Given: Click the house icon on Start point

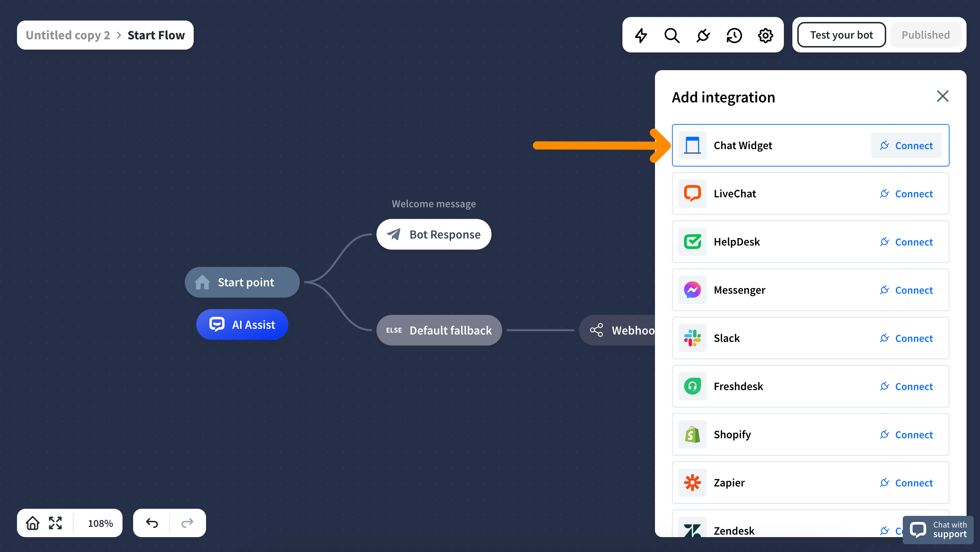Looking at the screenshot, I should (202, 282).
